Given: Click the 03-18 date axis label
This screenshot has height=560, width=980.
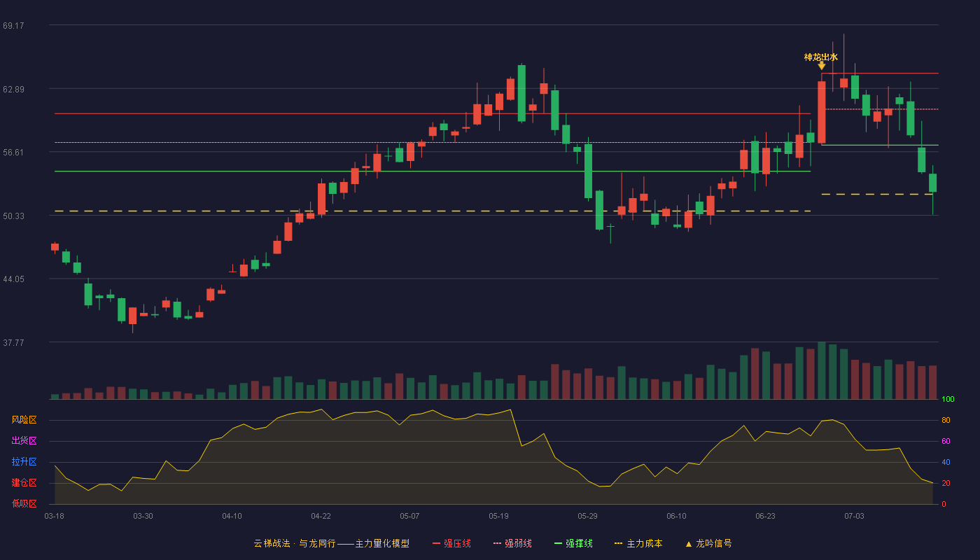Looking at the screenshot, I should pyautogui.click(x=54, y=516).
